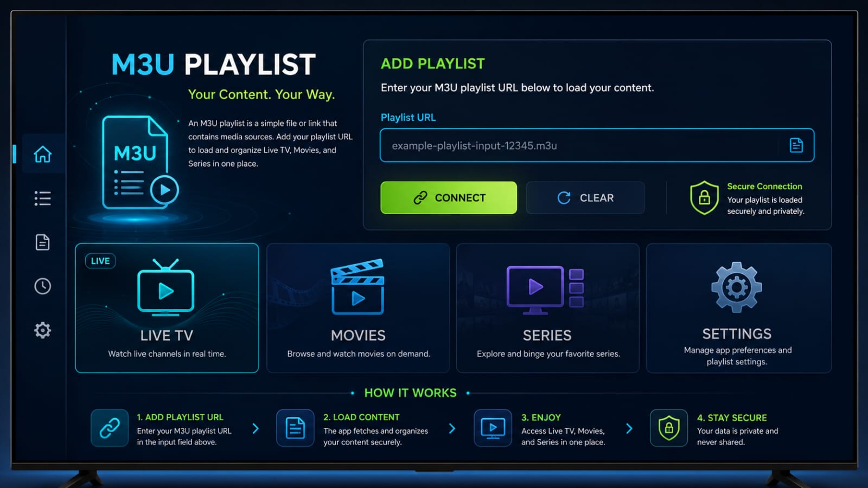Screen dimensions: 868x488
Task: Open the LIVE TV card
Action: pyautogui.click(x=167, y=308)
